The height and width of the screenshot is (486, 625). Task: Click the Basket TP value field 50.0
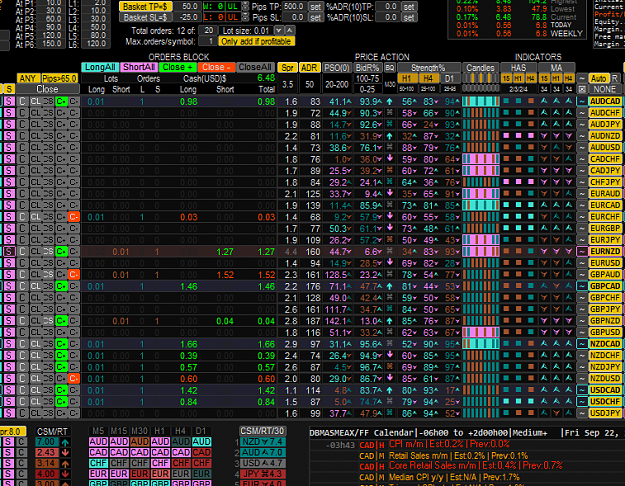point(187,6)
